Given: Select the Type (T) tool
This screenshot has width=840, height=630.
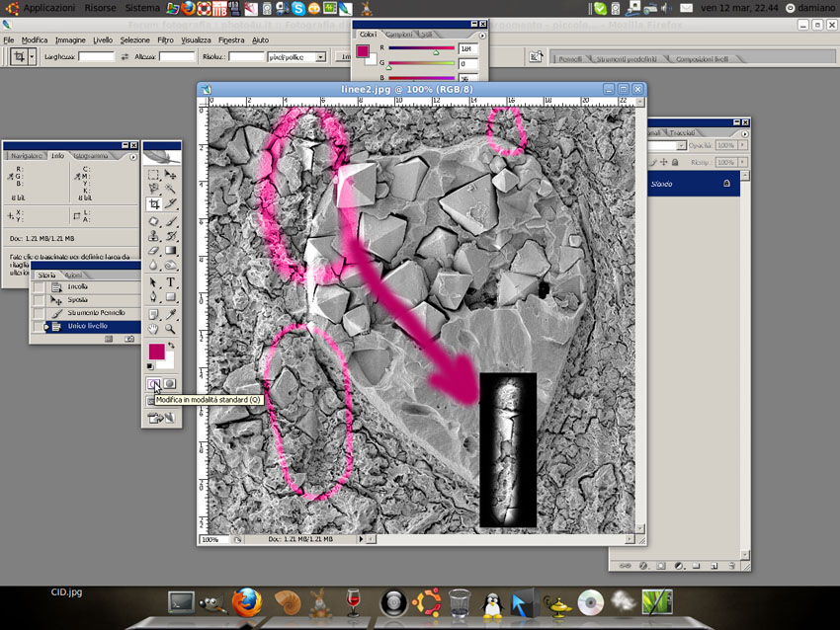Looking at the screenshot, I should pos(170,282).
